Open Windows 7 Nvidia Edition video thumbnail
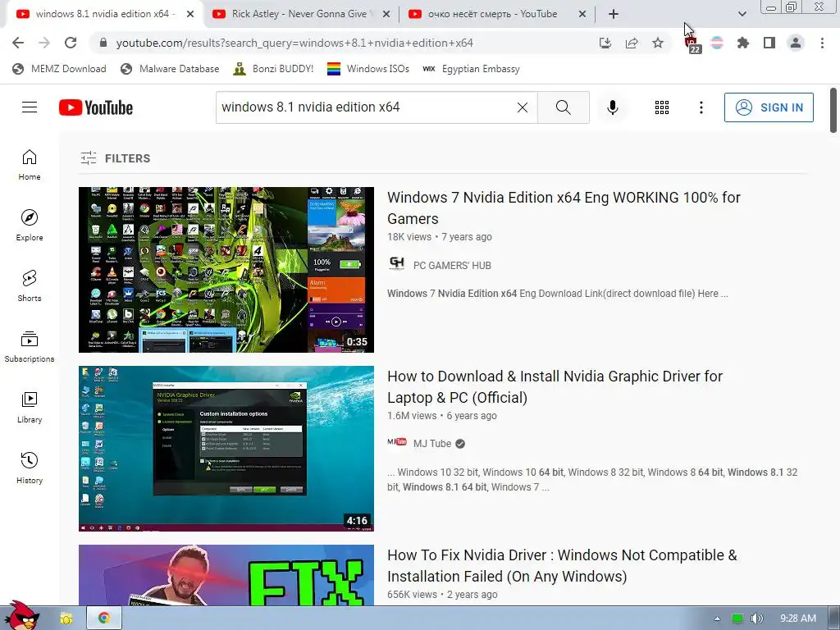840x630 pixels. tap(226, 269)
